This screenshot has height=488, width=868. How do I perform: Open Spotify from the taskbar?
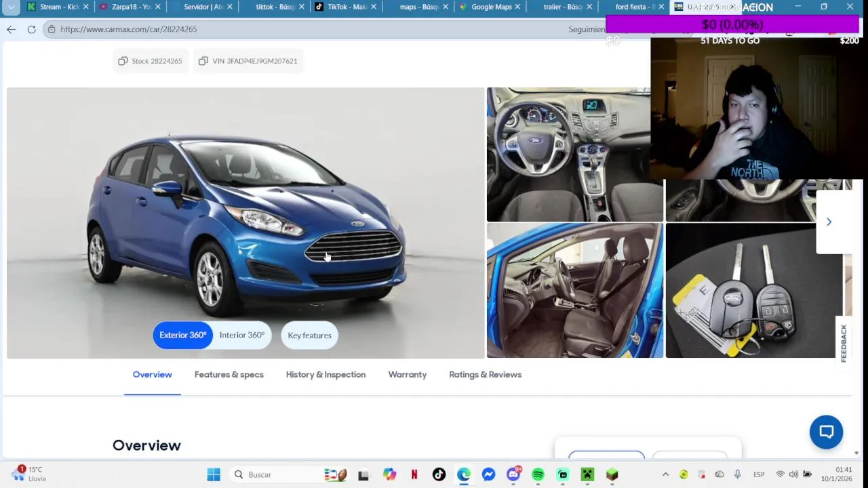[x=538, y=474]
